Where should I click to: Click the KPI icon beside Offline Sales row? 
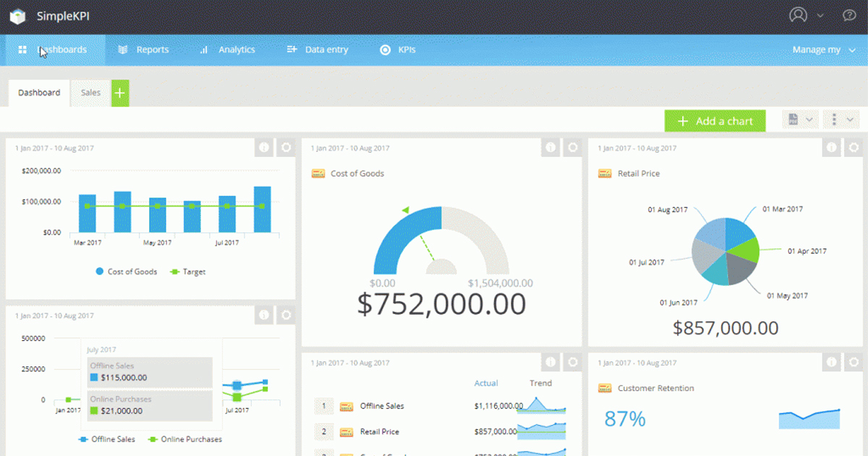point(346,406)
